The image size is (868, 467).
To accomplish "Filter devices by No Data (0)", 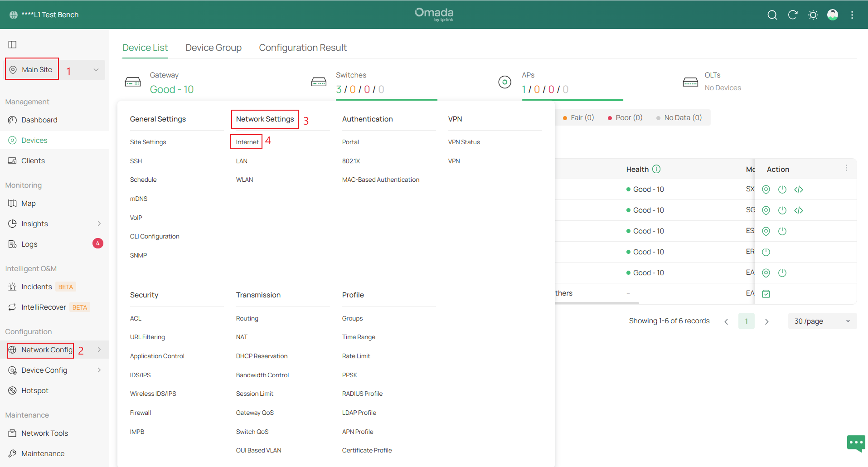I will 679,118.
